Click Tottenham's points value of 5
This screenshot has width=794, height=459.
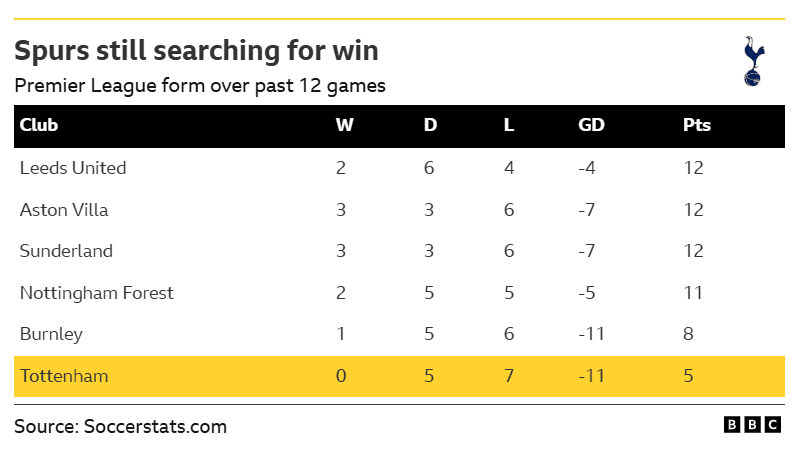pyautogui.click(x=687, y=376)
